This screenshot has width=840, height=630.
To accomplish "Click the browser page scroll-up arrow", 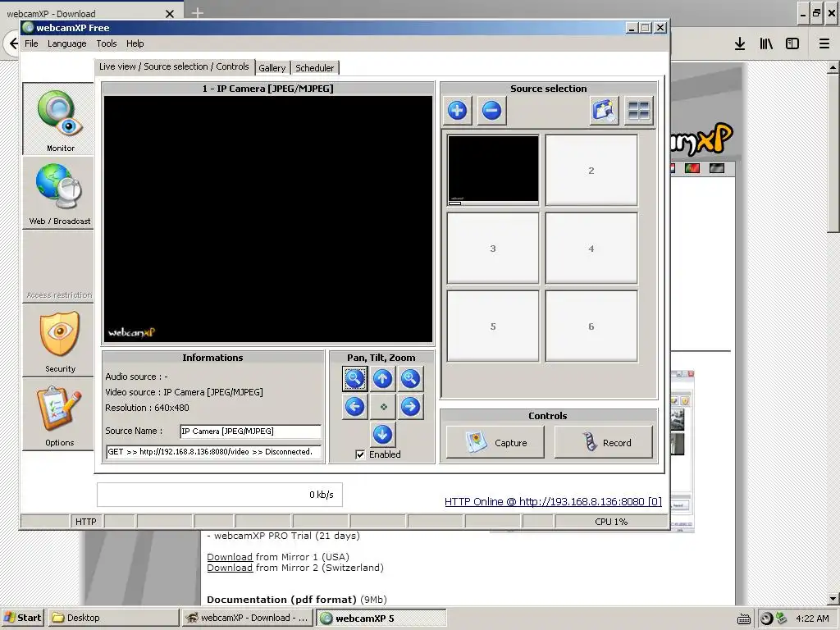I will tap(833, 68).
